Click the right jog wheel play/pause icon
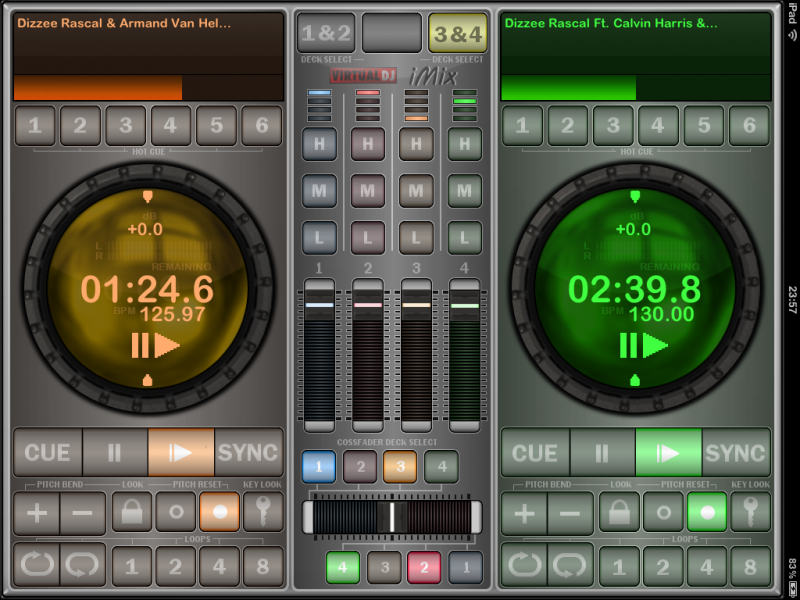Image resolution: width=800 pixels, height=600 pixels. pyautogui.click(x=643, y=345)
